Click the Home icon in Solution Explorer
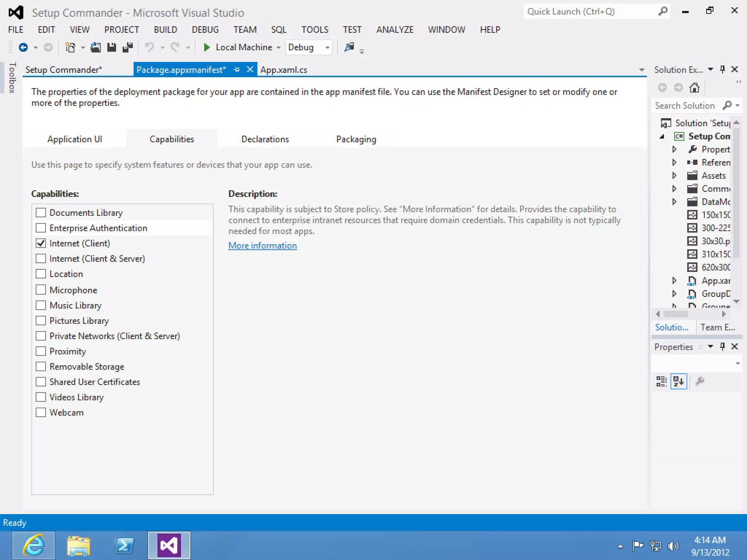This screenshot has height=560, width=747. pos(694,87)
